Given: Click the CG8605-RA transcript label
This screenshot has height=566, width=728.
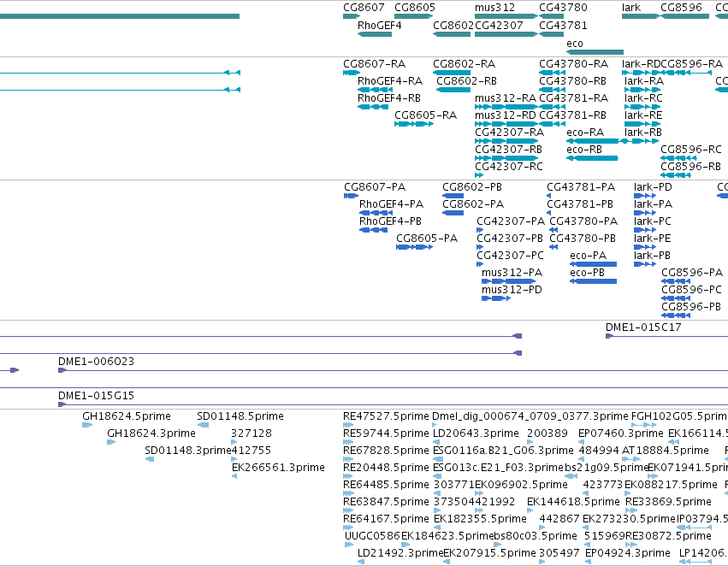Looking at the screenshot, I should pyautogui.click(x=425, y=115).
